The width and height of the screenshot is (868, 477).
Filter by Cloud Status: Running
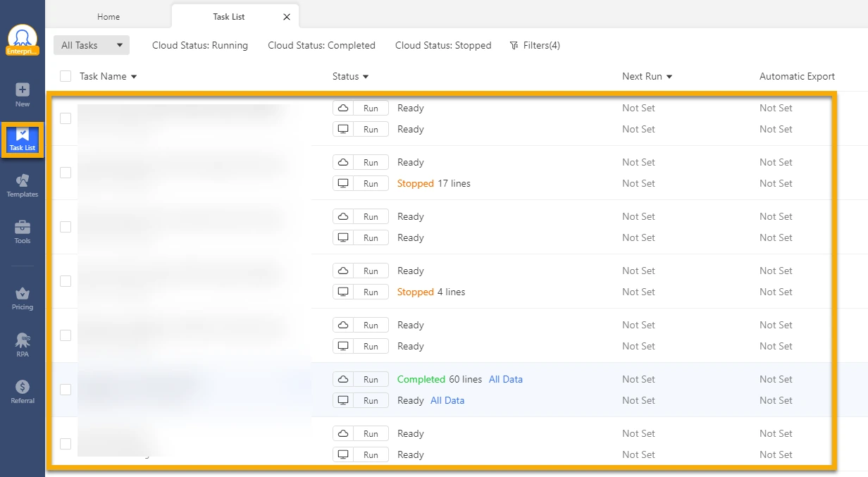pyautogui.click(x=200, y=45)
